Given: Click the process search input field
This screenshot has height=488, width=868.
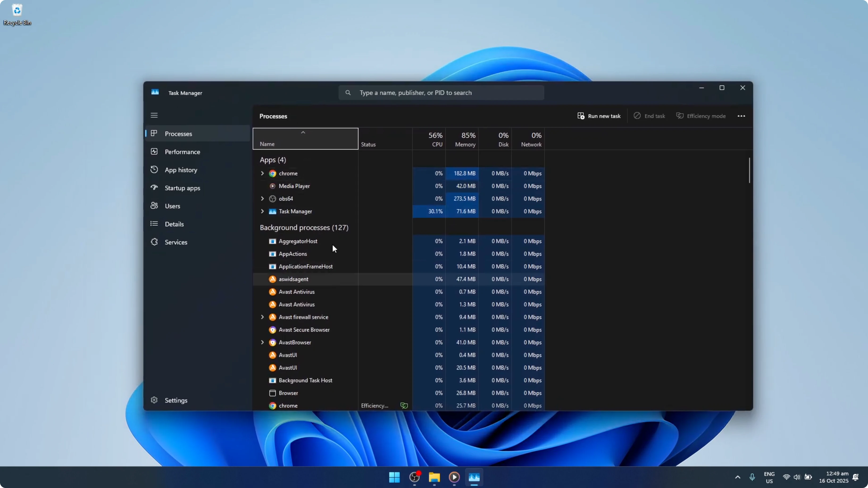Looking at the screenshot, I should pos(441,93).
